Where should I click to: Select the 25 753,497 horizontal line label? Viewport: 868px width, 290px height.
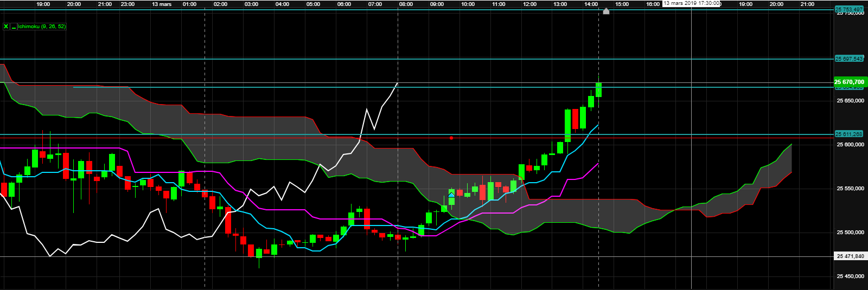point(849,9)
